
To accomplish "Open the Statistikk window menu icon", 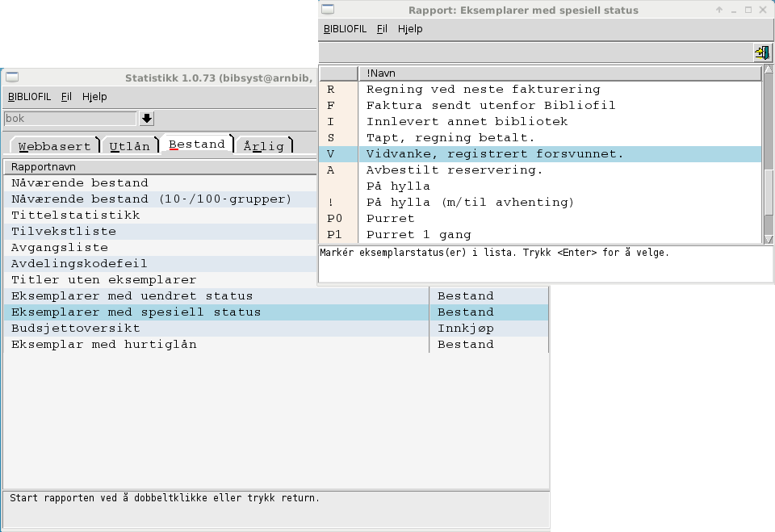I will click(x=12, y=77).
